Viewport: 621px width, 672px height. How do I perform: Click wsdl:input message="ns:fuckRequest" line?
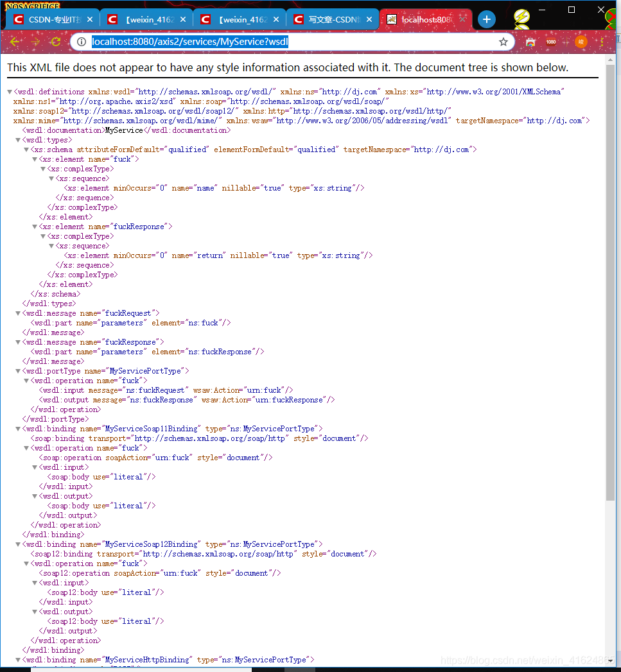click(166, 390)
